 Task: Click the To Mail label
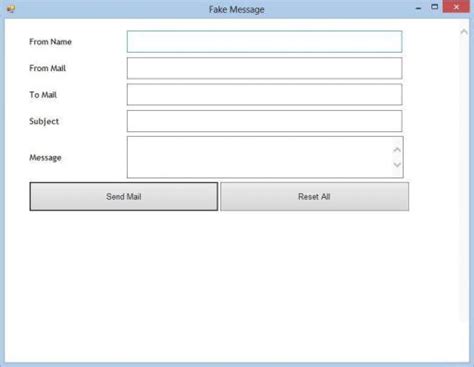43,95
